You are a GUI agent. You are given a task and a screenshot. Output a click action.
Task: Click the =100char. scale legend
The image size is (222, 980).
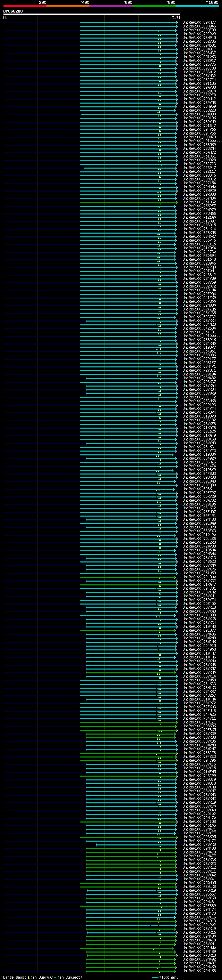point(165,977)
